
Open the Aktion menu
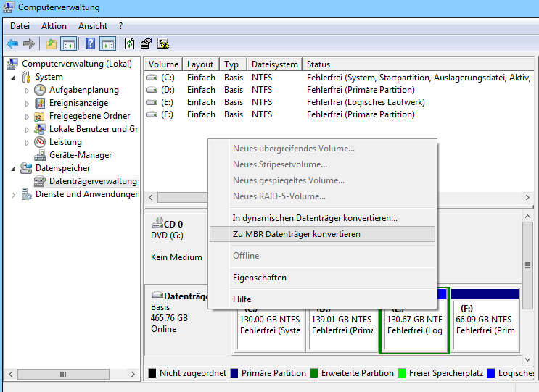[54, 26]
